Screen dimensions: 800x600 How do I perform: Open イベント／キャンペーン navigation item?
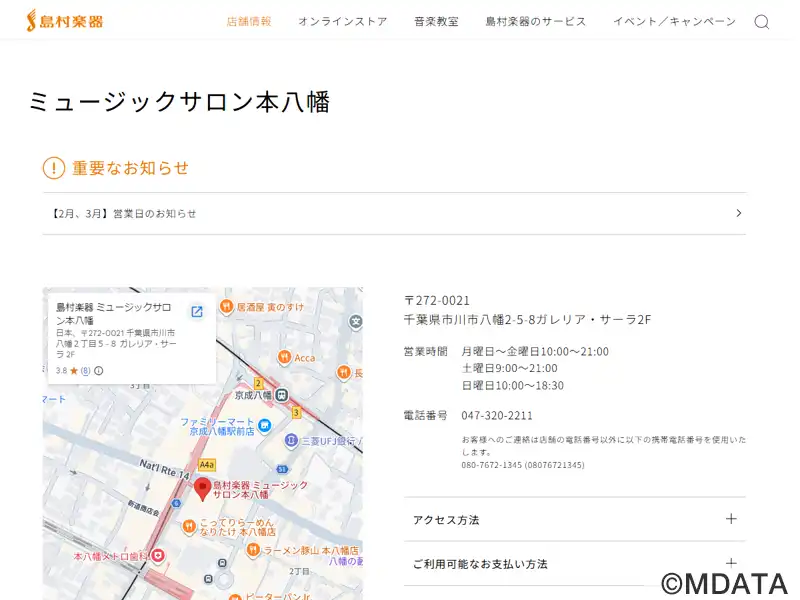tap(674, 22)
